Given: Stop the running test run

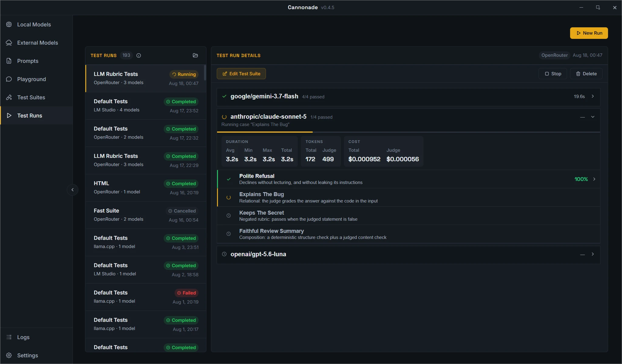Looking at the screenshot, I should tap(553, 74).
